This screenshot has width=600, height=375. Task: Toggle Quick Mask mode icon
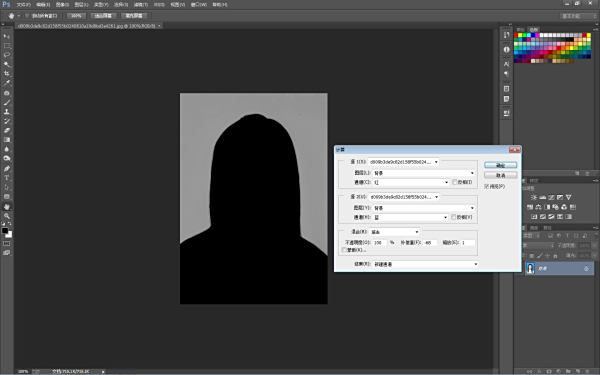pyautogui.click(x=7, y=243)
